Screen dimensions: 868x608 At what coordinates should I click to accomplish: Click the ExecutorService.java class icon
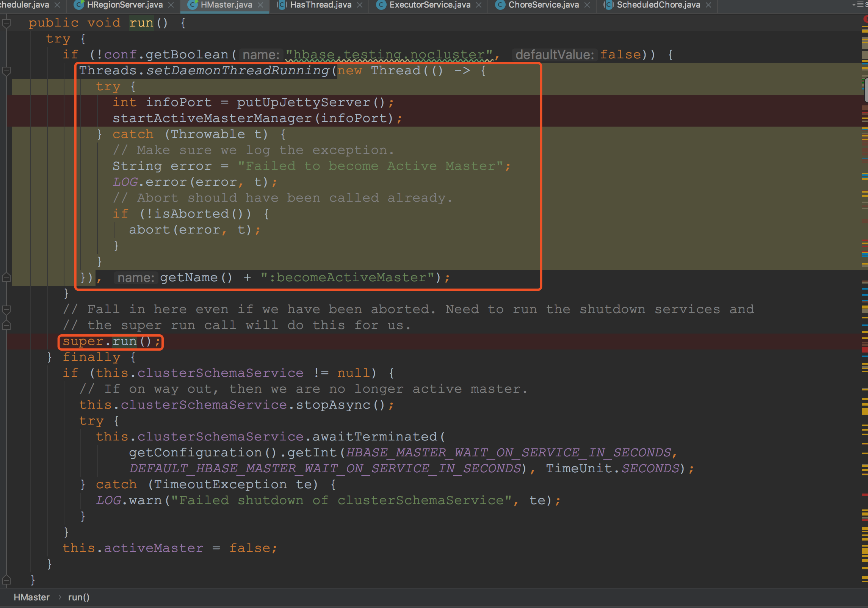[x=381, y=5]
